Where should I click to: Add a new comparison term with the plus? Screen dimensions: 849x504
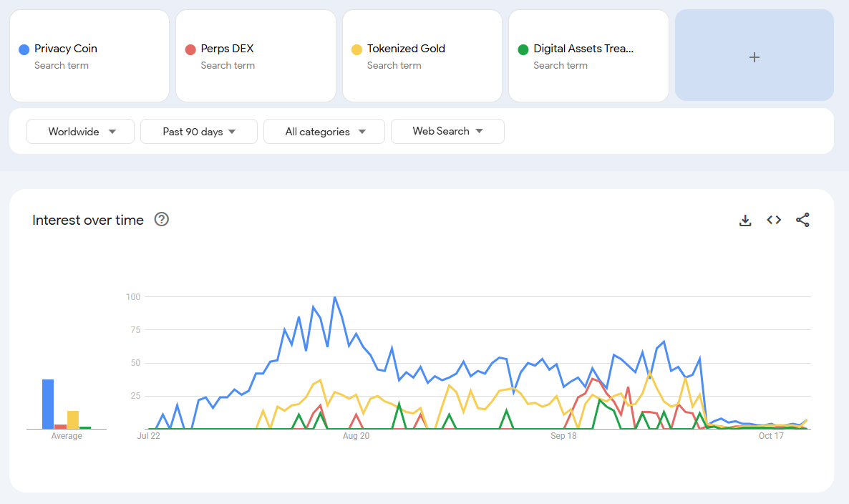754,57
